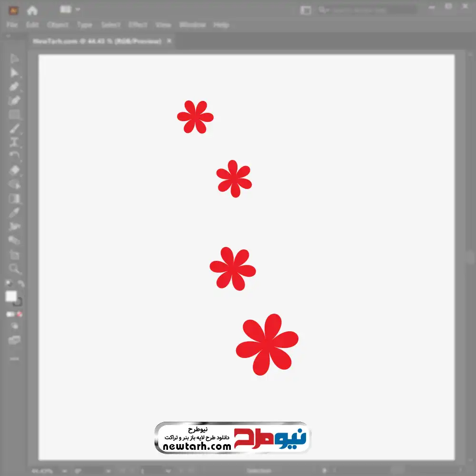Open rotate view dropdown in status bar
The image size is (476, 476).
coord(108,471)
